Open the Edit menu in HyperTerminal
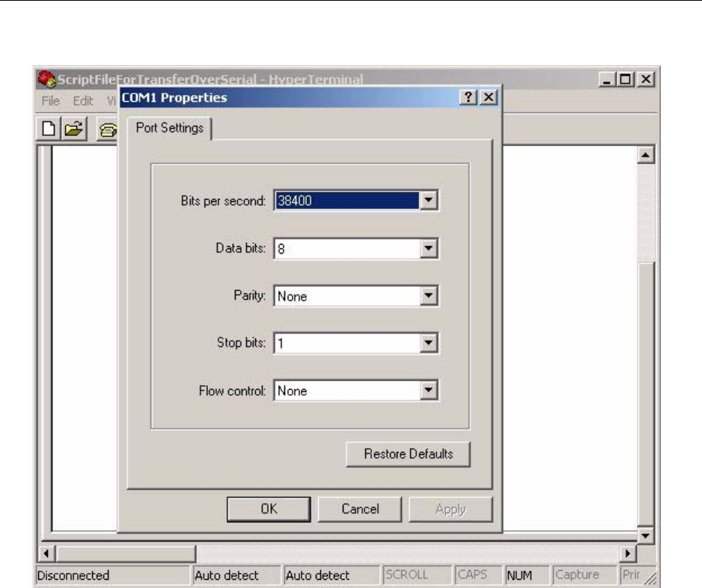This screenshot has width=702, height=588. pyautogui.click(x=83, y=101)
